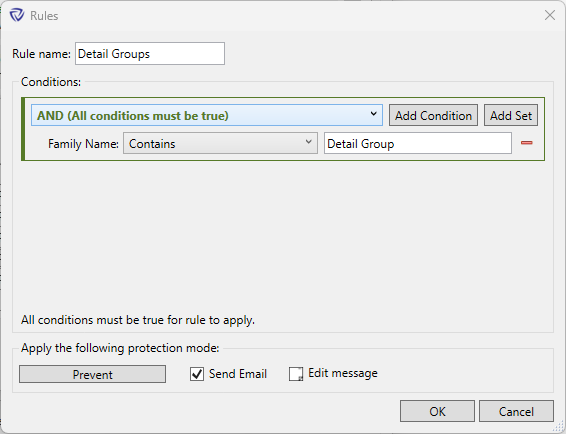Click the Detail Group value field
The height and width of the screenshot is (434, 566).
418,143
